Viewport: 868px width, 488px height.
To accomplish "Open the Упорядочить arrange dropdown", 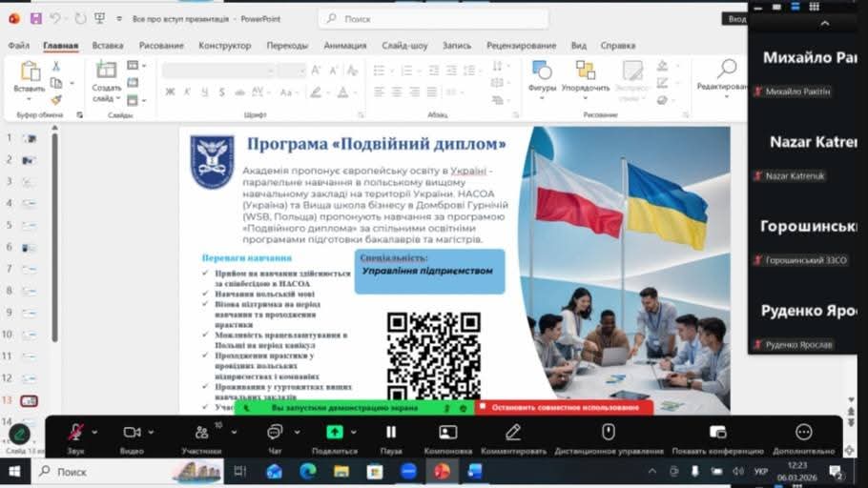I will pyautogui.click(x=586, y=74).
